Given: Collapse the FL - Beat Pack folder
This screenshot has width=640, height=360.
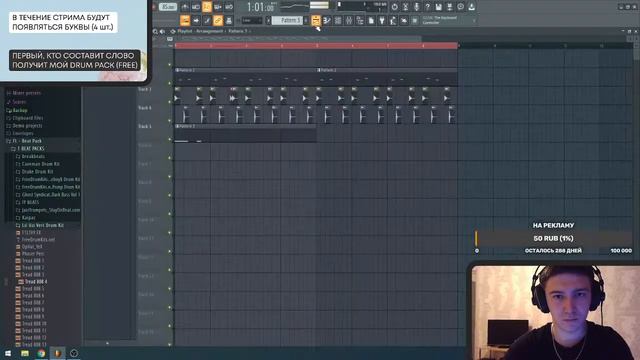Looking at the screenshot, I should coord(27,141).
